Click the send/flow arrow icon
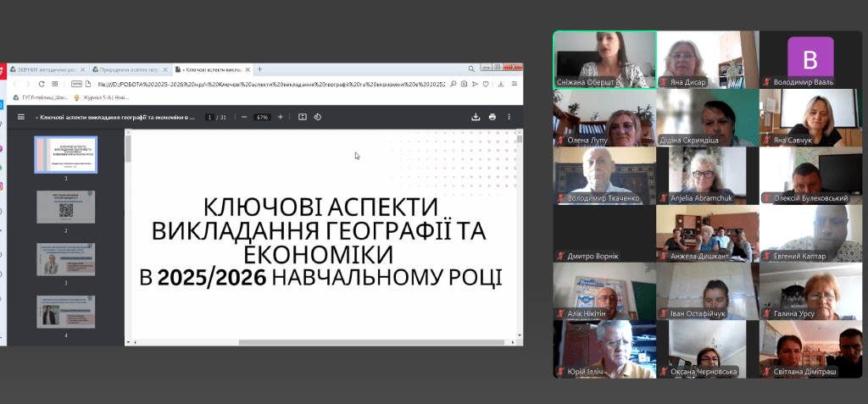This screenshot has height=404, width=868. [475, 84]
